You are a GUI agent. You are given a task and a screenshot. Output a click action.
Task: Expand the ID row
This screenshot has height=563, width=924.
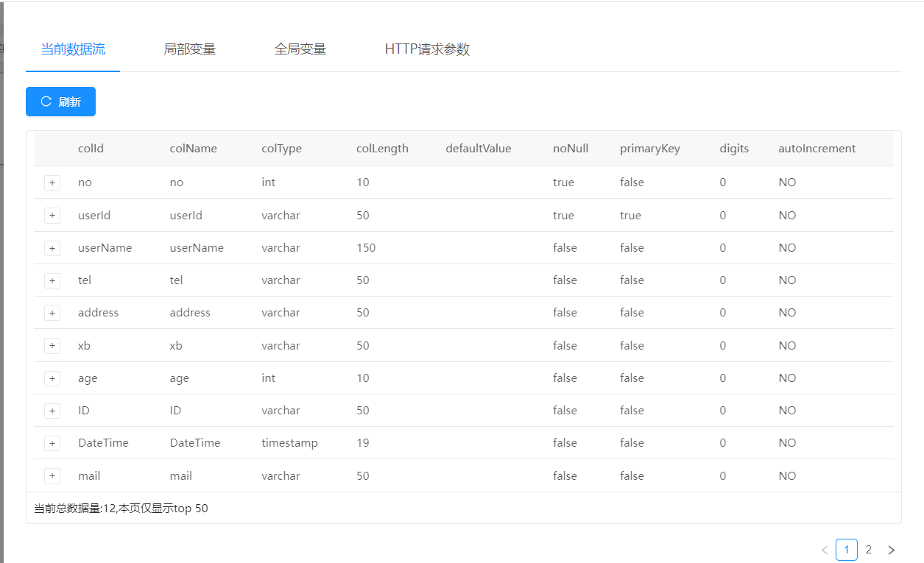52,411
